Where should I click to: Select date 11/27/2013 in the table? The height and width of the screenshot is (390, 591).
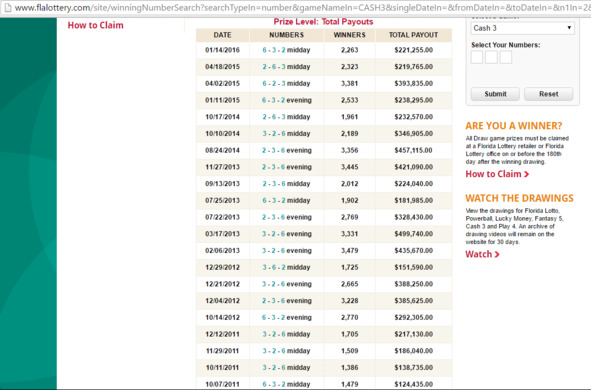coord(222,167)
